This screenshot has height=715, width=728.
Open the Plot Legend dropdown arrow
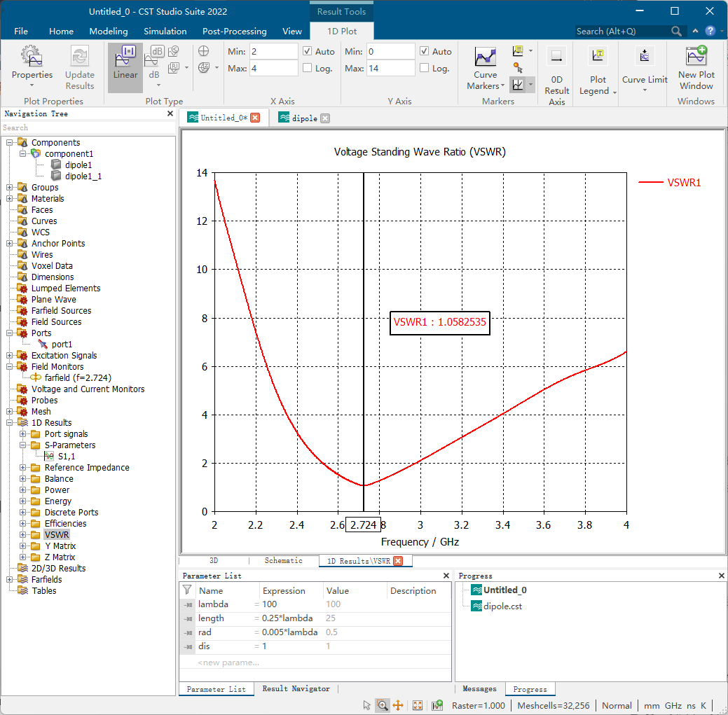point(614,92)
